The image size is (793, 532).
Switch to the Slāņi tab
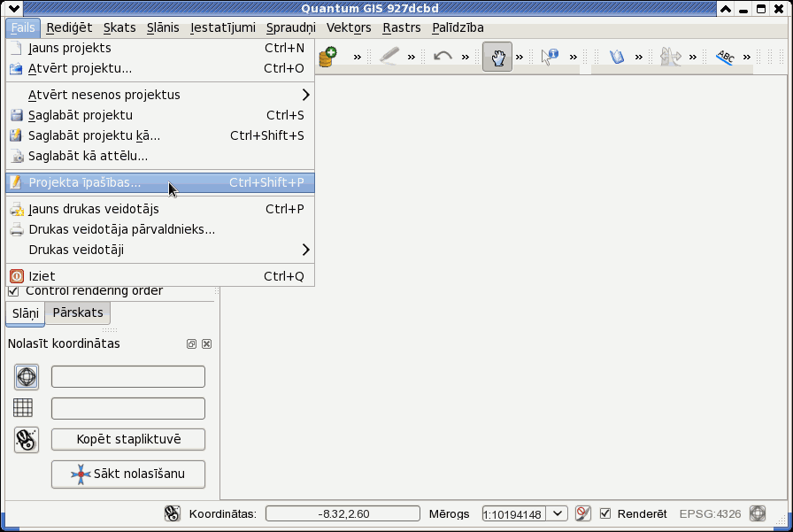click(x=26, y=313)
